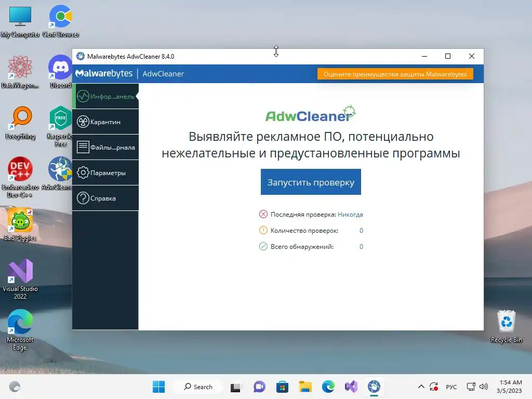Click the total detections value 0
Viewport: 532px width, 399px height.
coord(361,247)
